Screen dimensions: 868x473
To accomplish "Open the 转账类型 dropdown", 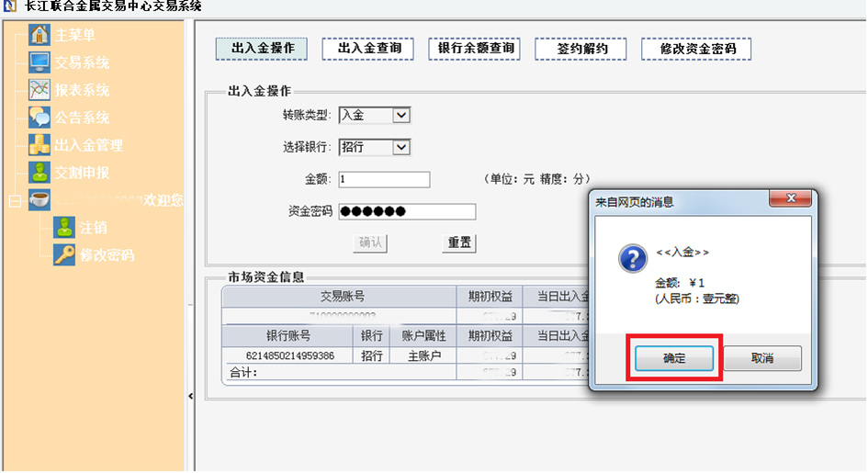I will [x=400, y=115].
